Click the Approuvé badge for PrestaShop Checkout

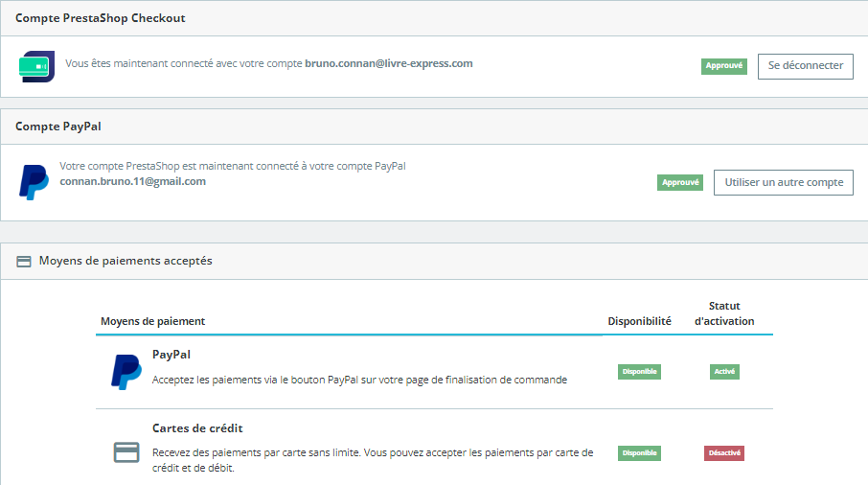[723, 66]
